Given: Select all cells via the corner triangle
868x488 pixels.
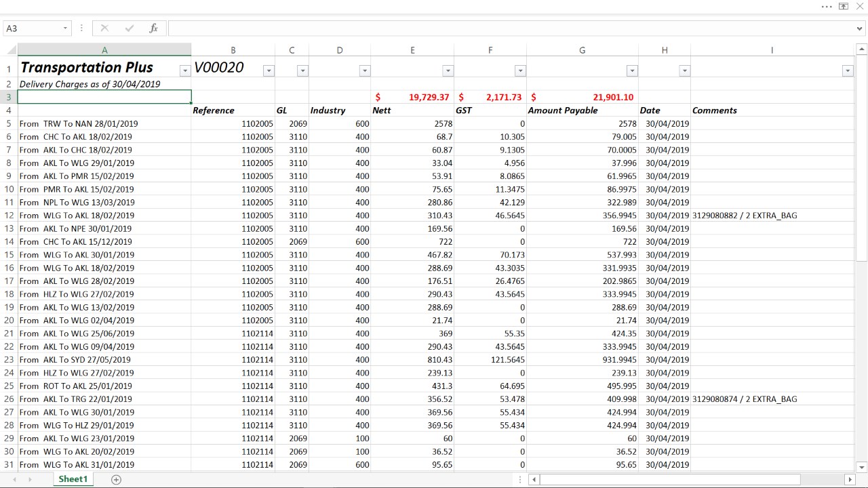Looking at the screenshot, I should [x=9, y=49].
